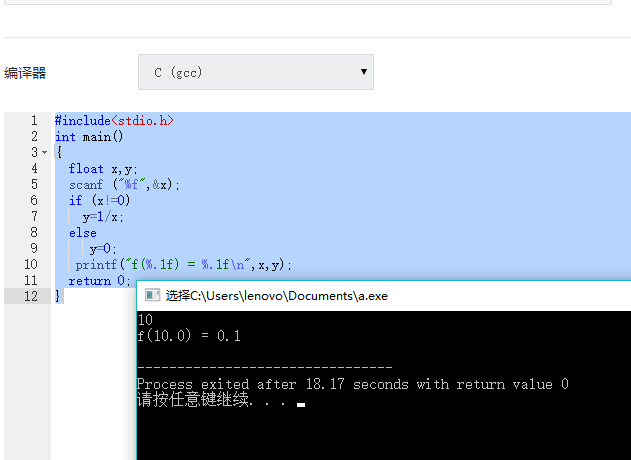Click the #include<stdio.h> code line

[x=114, y=121]
